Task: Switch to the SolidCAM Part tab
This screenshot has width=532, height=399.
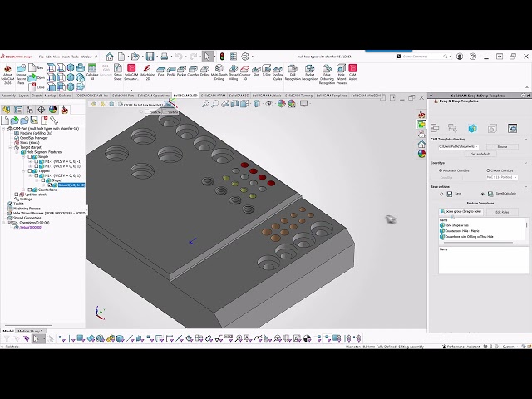Action: pos(123,96)
